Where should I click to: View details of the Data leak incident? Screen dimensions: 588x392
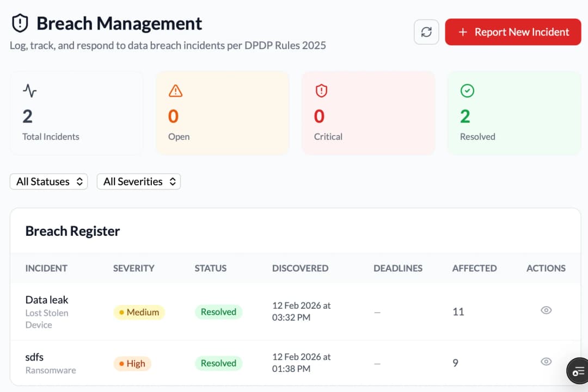(x=546, y=310)
